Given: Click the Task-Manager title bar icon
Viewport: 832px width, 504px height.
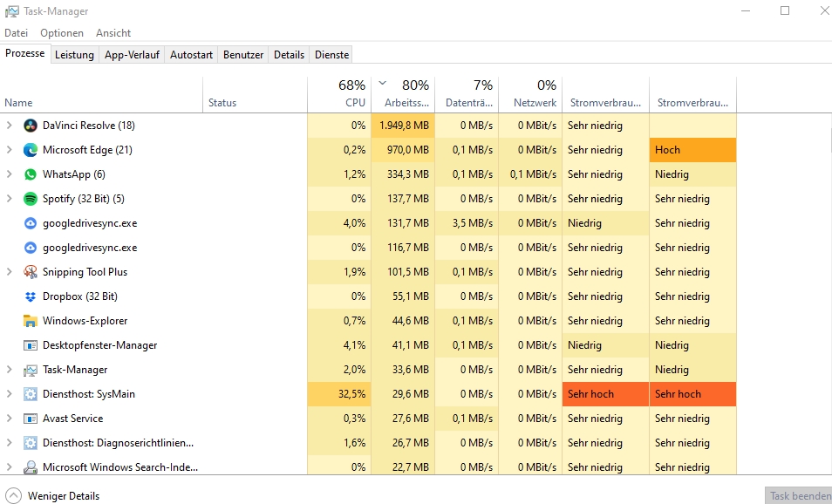Looking at the screenshot, I should (x=11, y=11).
